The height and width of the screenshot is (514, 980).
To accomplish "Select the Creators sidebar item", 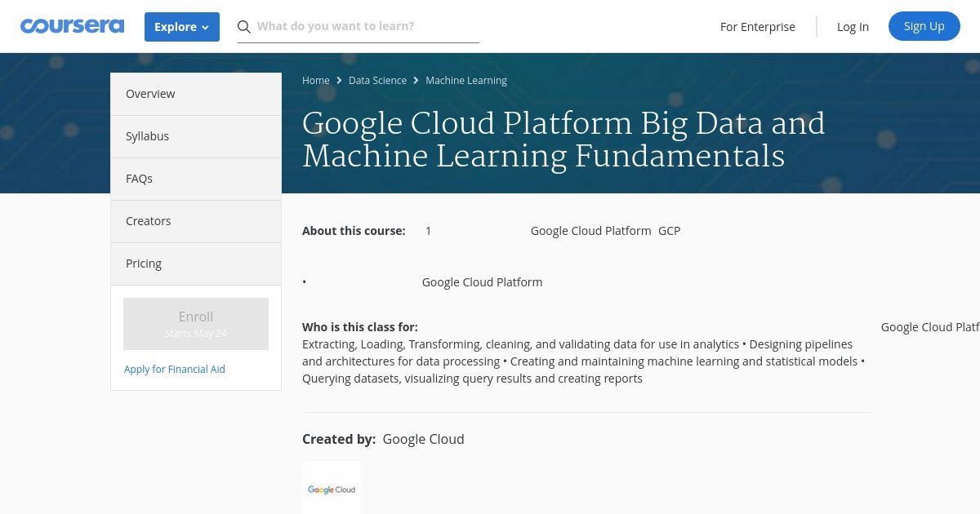I will point(196,221).
